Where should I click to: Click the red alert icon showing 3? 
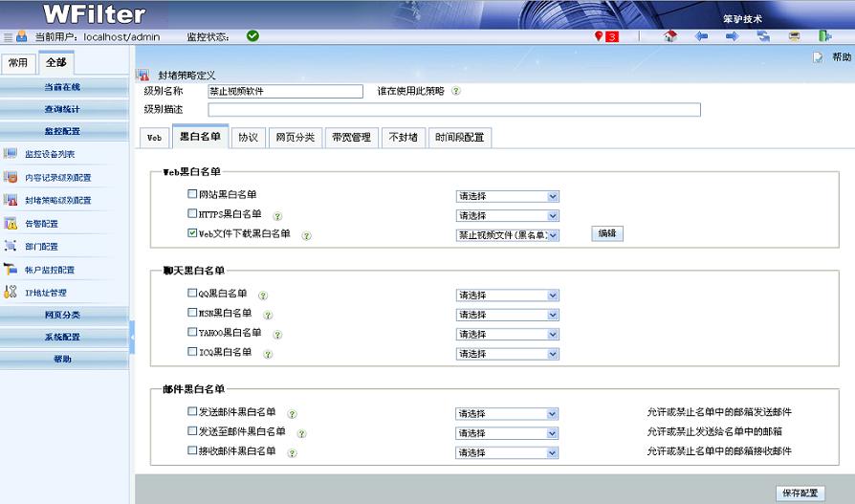606,36
